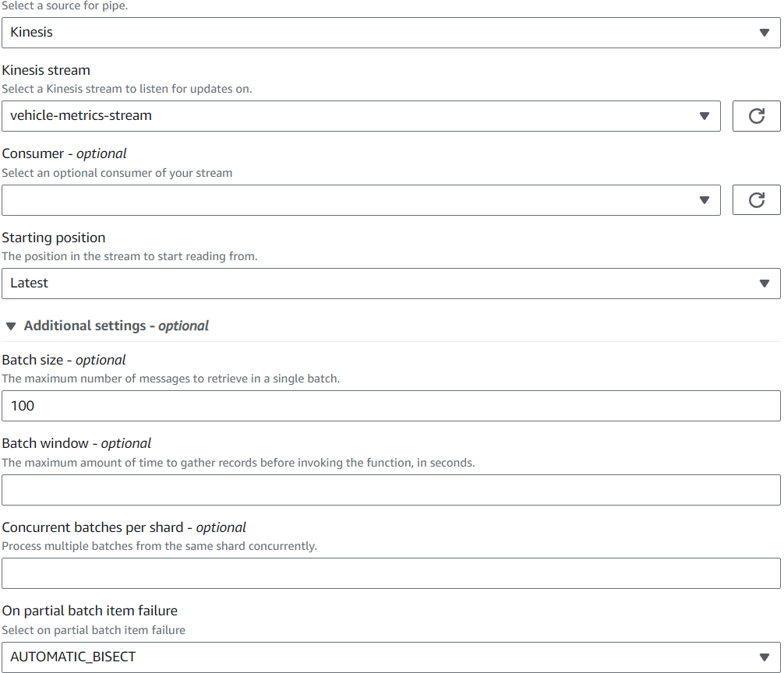Open the vehicle-metrics-stream selection box

351,116
